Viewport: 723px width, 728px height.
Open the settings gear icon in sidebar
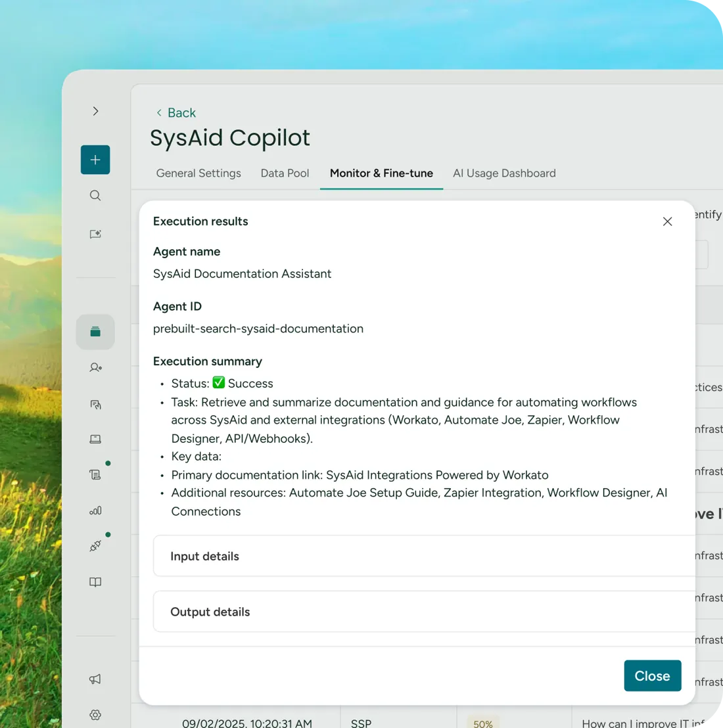click(95, 715)
